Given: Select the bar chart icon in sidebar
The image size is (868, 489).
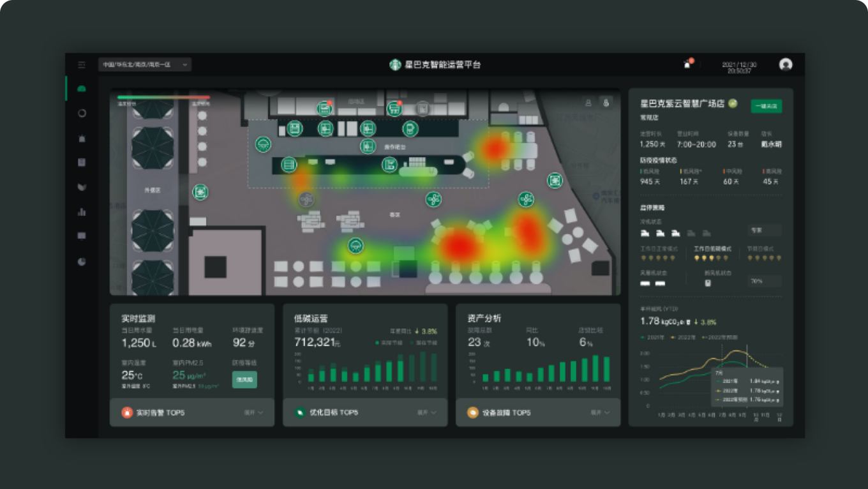Looking at the screenshot, I should click(82, 212).
